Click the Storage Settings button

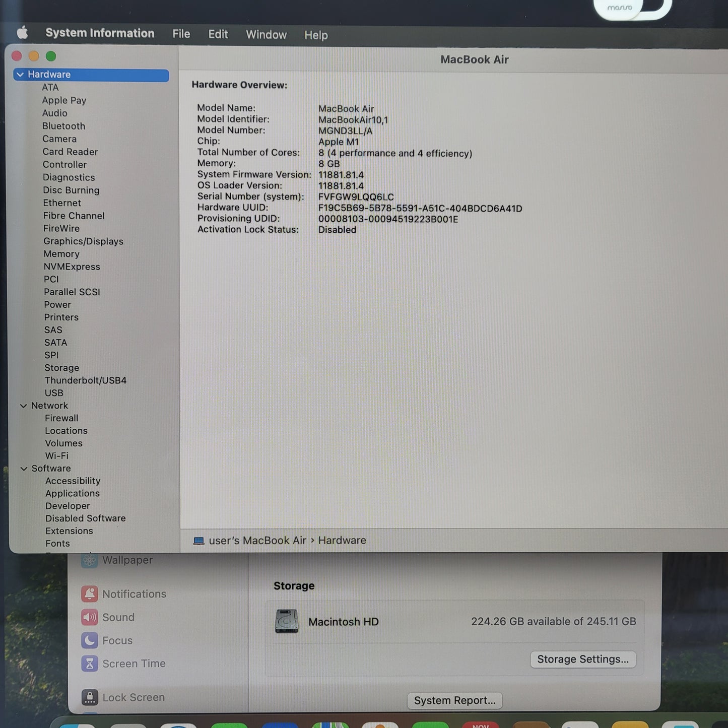tap(583, 659)
